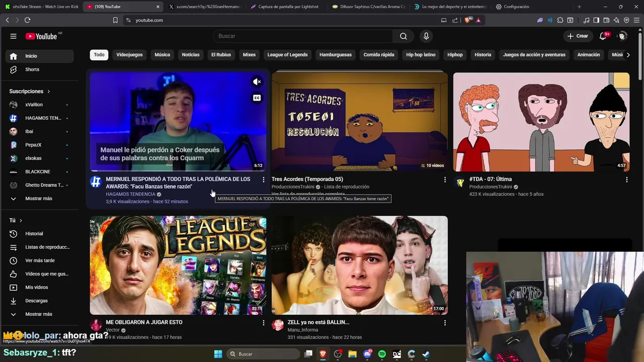
Task: Open Spotify from the taskbar
Action: (382, 354)
